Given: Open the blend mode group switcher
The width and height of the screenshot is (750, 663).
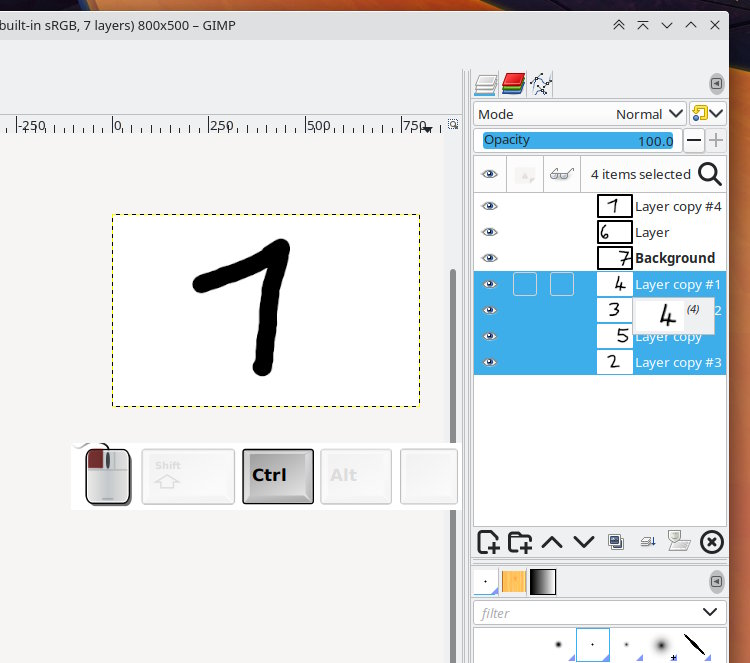Looking at the screenshot, I should tap(708, 114).
